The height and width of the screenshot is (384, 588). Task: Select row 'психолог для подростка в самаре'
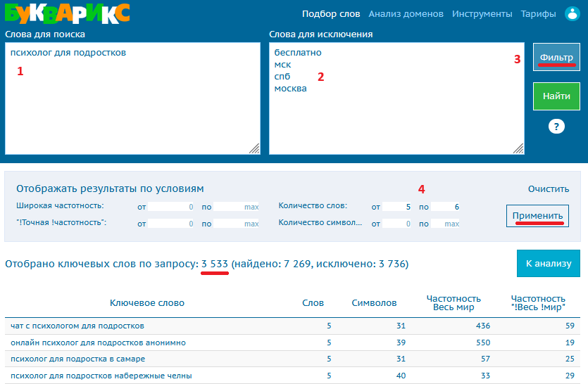(292, 359)
